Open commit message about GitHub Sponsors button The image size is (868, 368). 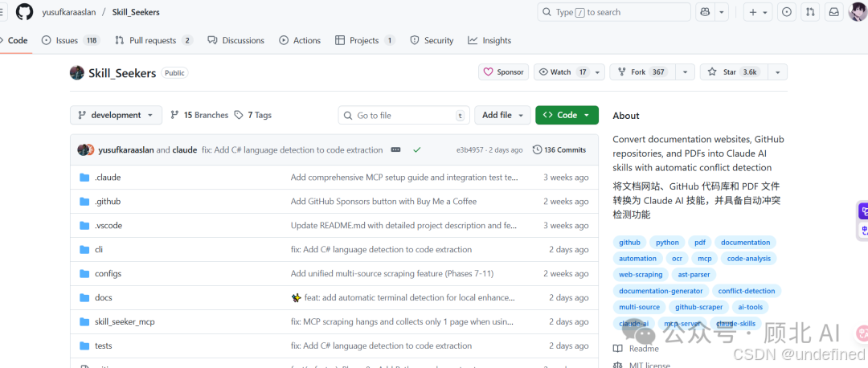point(383,202)
